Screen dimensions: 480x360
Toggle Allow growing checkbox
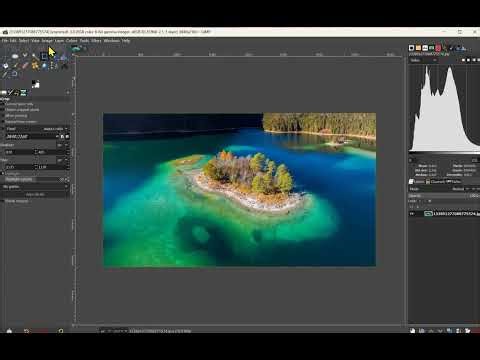click(3, 116)
